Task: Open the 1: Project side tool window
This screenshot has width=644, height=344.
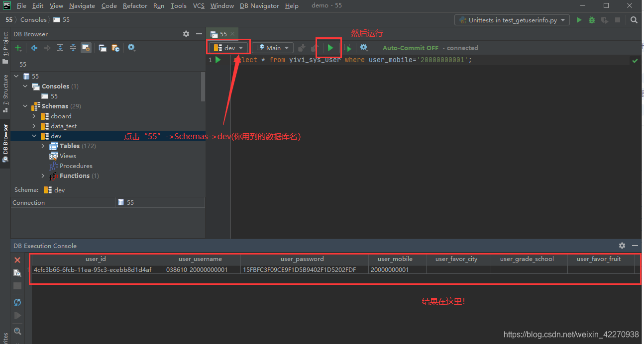Action: 5,48
